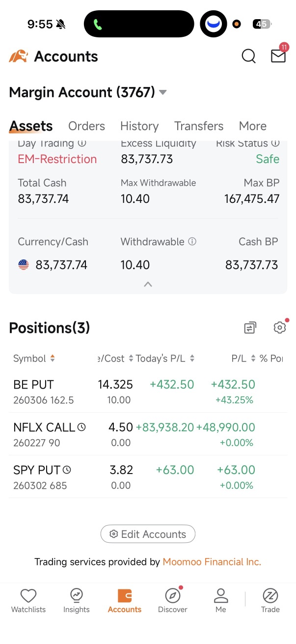Tap the positions list switch-view icon
The image size is (296, 644).
[x=250, y=328]
